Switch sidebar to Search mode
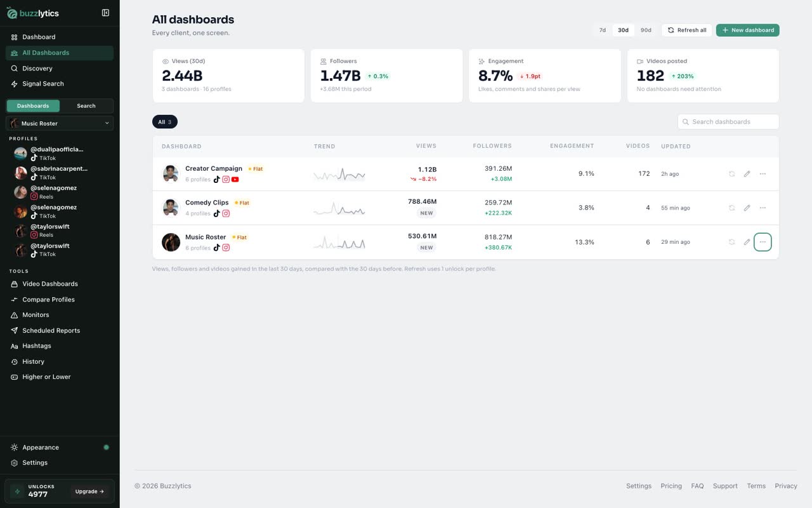The width and height of the screenshot is (812, 508). tap(86, 106)
